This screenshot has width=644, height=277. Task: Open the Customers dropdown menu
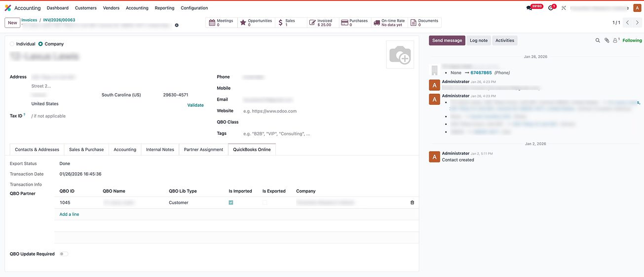pyautogui.click(x=86, y=8)
